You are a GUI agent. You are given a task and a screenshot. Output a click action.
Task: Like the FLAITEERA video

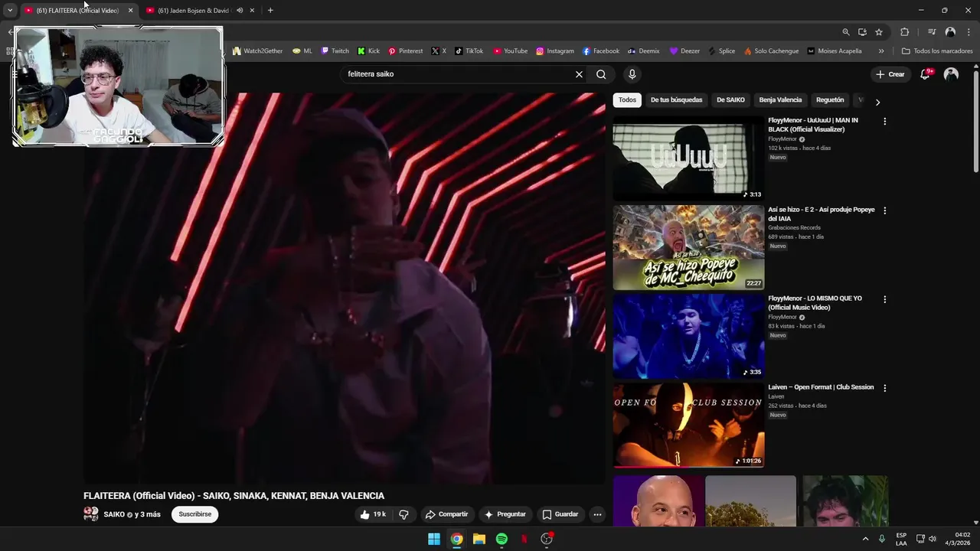point(373,514)
